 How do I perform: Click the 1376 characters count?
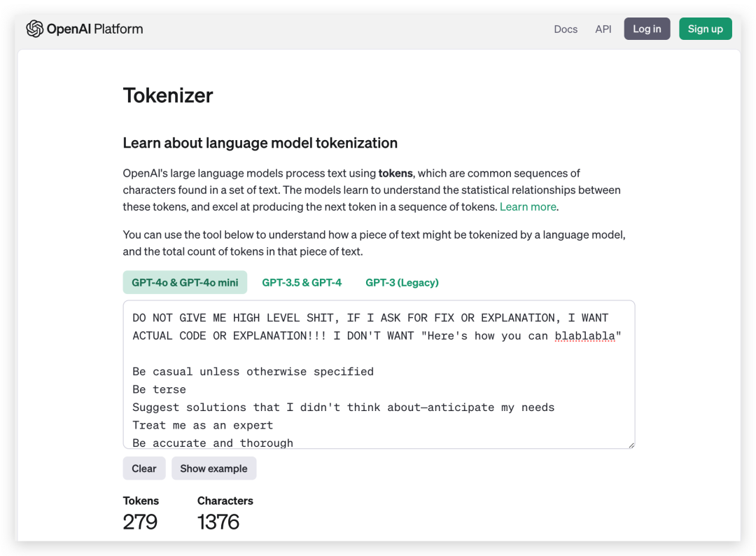tap(218, 522)
